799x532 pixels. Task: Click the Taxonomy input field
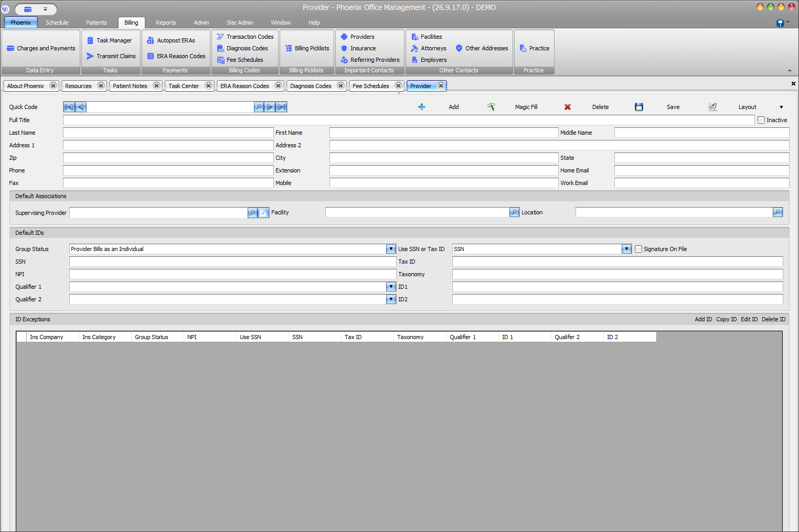coord(617,274)
